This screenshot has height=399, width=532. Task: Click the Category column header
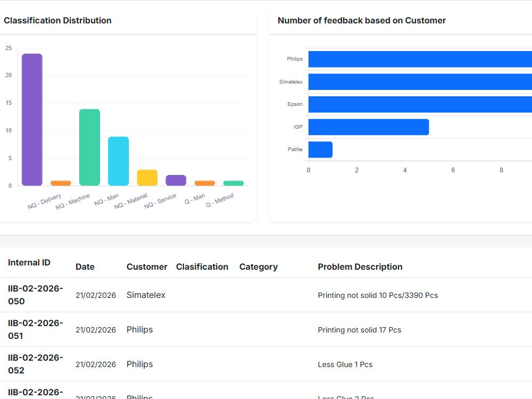[259, 267]
